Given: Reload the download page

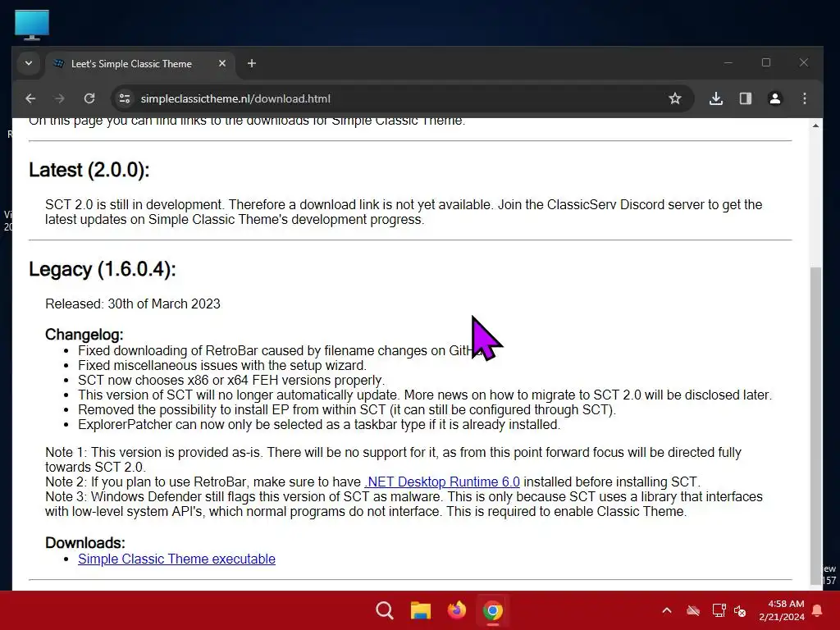Looking at the screenshot, I should (89, 98).
